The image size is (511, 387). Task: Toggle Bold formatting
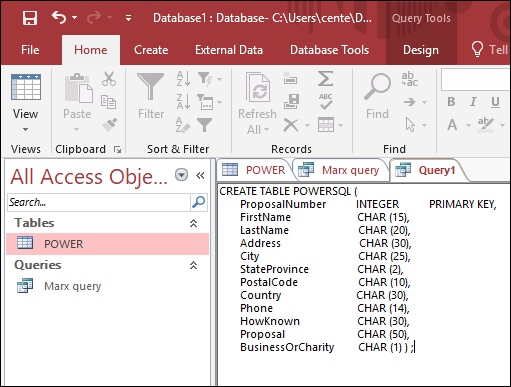tap(451, 102)
